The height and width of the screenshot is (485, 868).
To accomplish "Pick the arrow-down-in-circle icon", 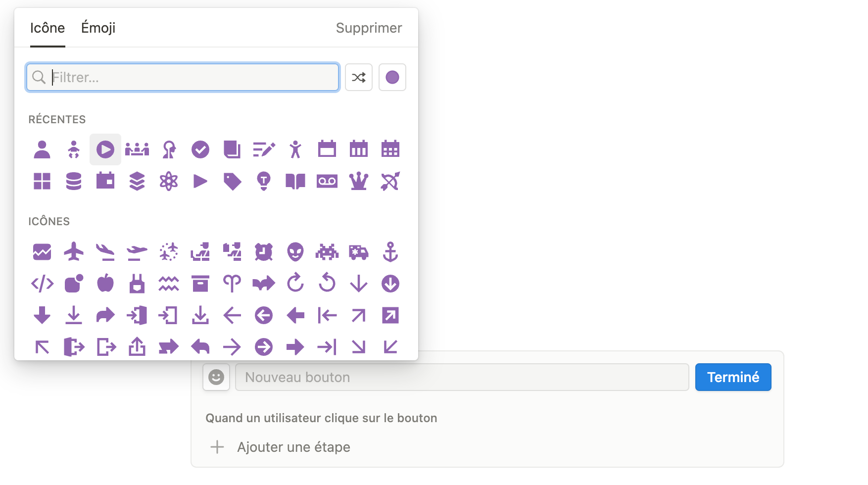I will (x=390, y=284).
